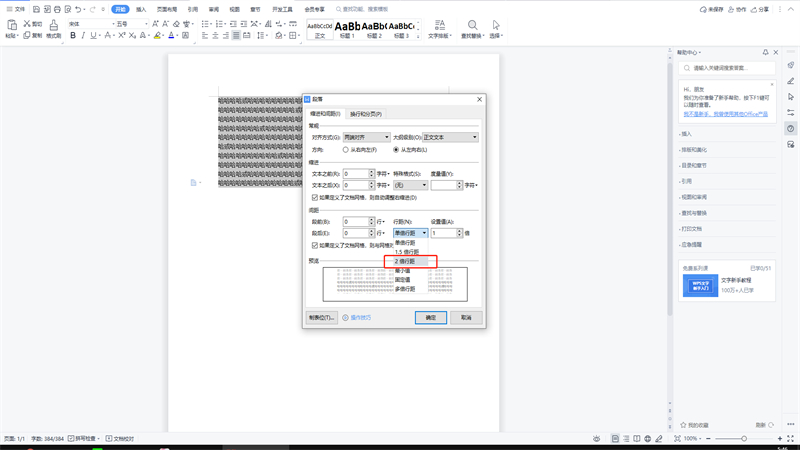Click the Undo arrow icon
Viewport: 800px width, 450px height.
coord(78,9)
